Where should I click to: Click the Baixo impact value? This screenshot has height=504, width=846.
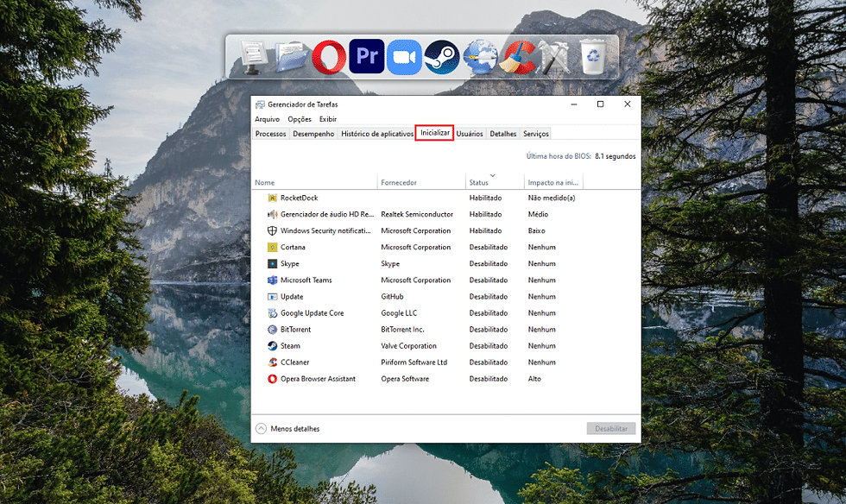tap(536, 230)
